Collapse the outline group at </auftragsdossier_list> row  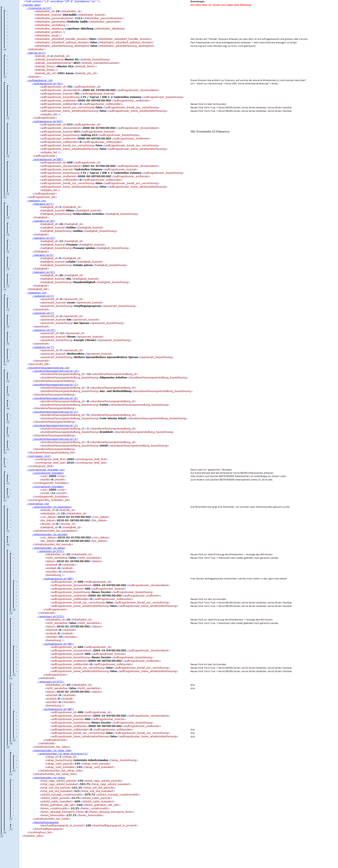tap(5, 197)
